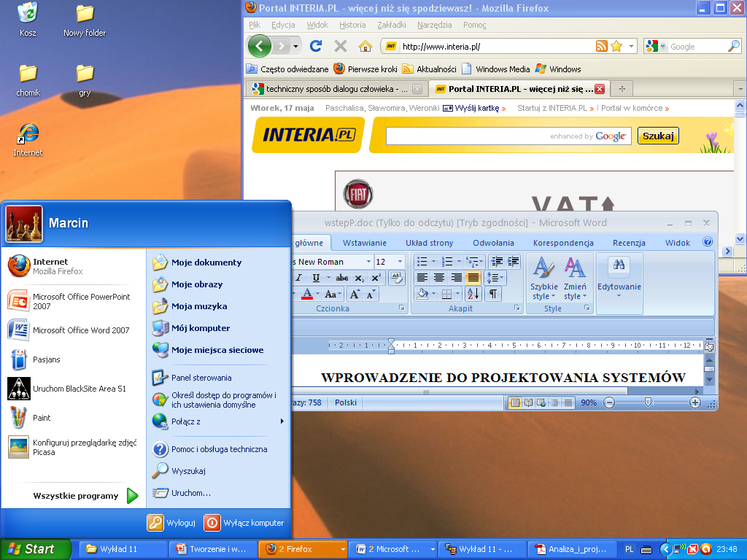List all Firefox tabs dropdown arrow

coord(740,88)
